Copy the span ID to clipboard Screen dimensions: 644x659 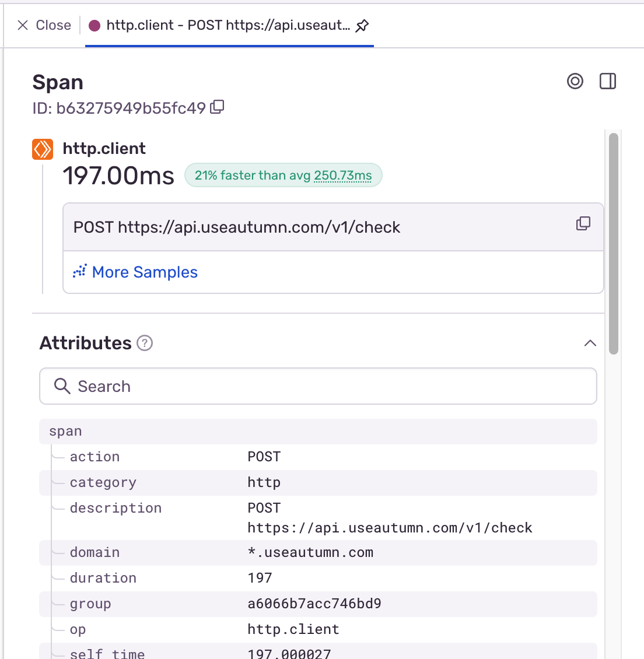217,107
